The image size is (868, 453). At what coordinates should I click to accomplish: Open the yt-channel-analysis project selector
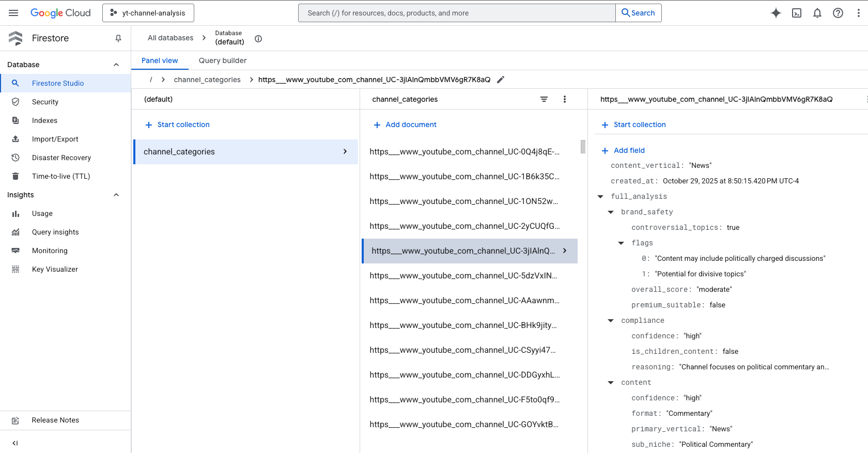pyautogui.click(x=148, y=13)
